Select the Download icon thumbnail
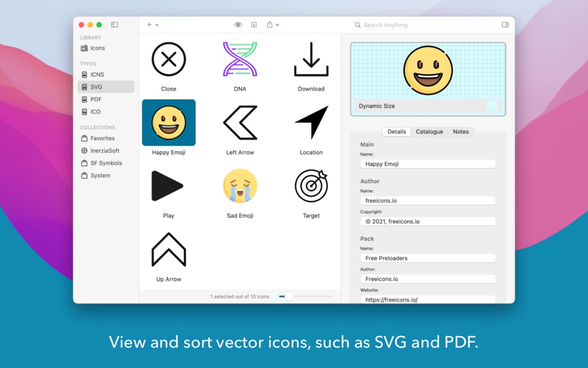The width and height of the screenshot is (588, 368). click(x=311, y=59)
